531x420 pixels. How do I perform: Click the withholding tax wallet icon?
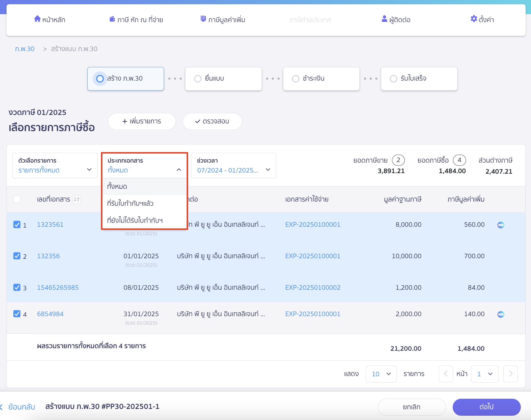coord(112,19)
